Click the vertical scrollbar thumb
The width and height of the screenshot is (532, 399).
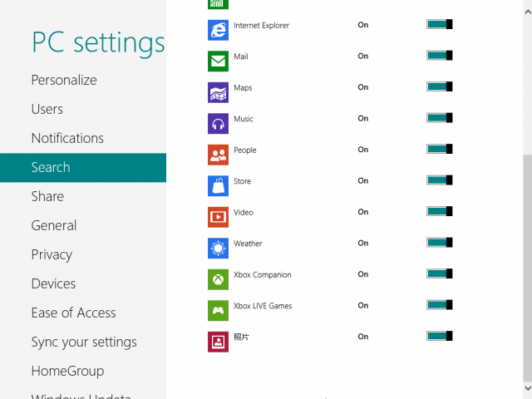tap(528, 268)
